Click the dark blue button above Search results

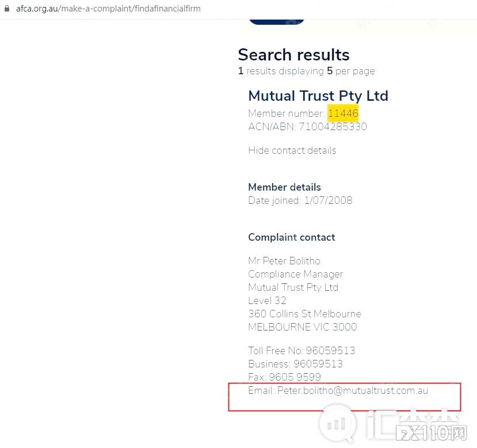277,22
